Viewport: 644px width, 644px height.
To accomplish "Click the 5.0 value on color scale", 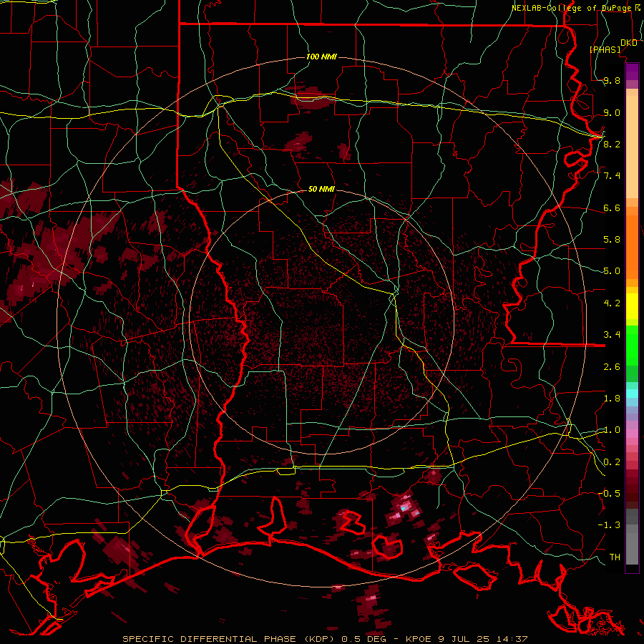I will coord(612,271).
